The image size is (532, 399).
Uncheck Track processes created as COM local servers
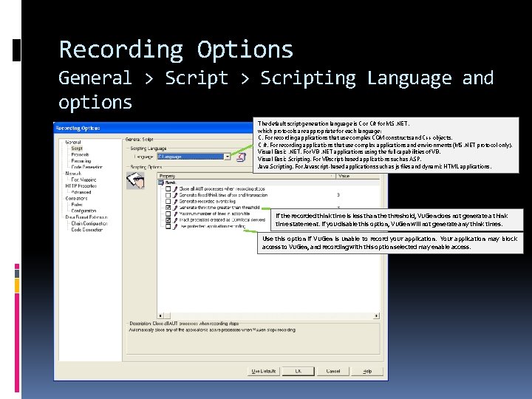(168, 220)
